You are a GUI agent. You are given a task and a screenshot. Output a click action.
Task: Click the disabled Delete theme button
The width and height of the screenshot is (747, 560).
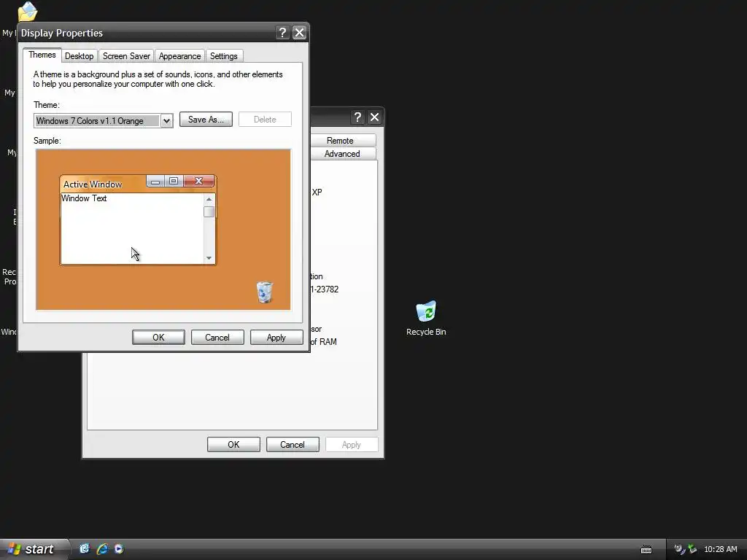pos(265,120)
